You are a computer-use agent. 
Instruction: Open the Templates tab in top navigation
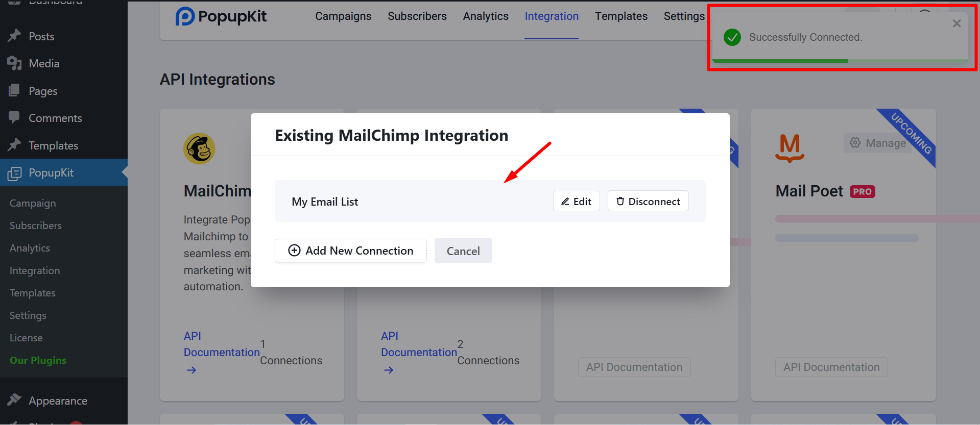(621, 16)
